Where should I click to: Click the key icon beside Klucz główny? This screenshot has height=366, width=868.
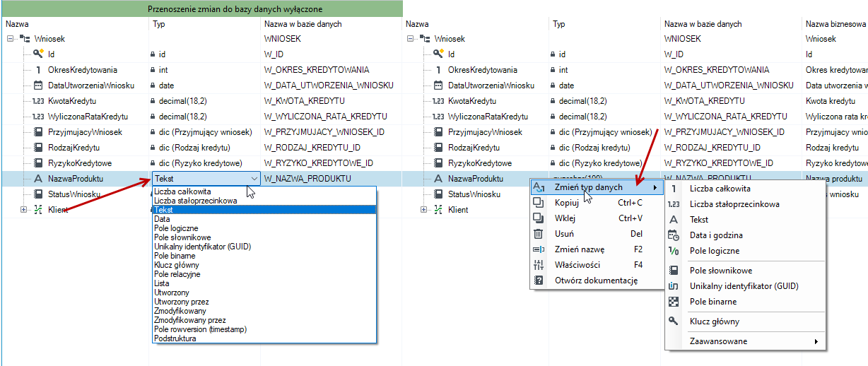pyautogui.click(x=674, y=321)
